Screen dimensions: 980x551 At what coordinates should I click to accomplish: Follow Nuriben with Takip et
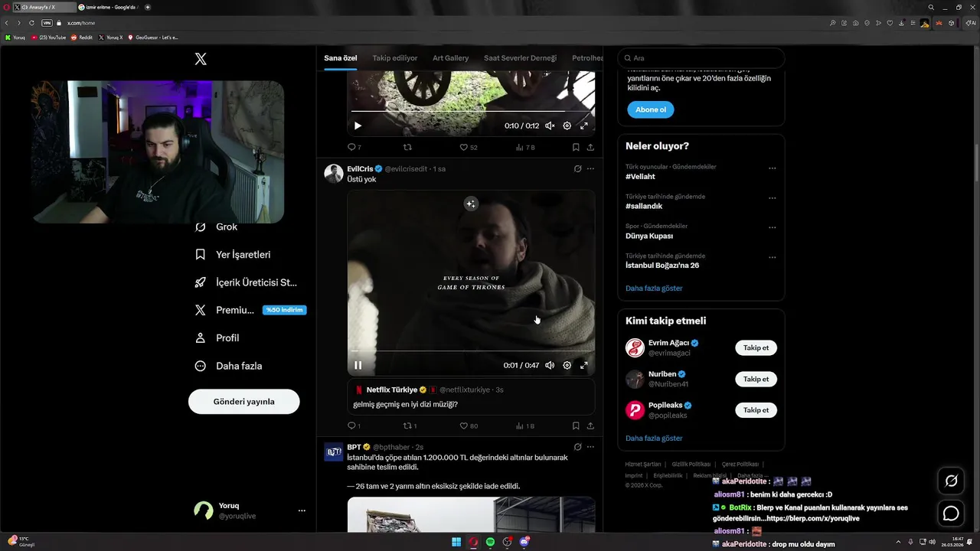click(x=756, y=379)
